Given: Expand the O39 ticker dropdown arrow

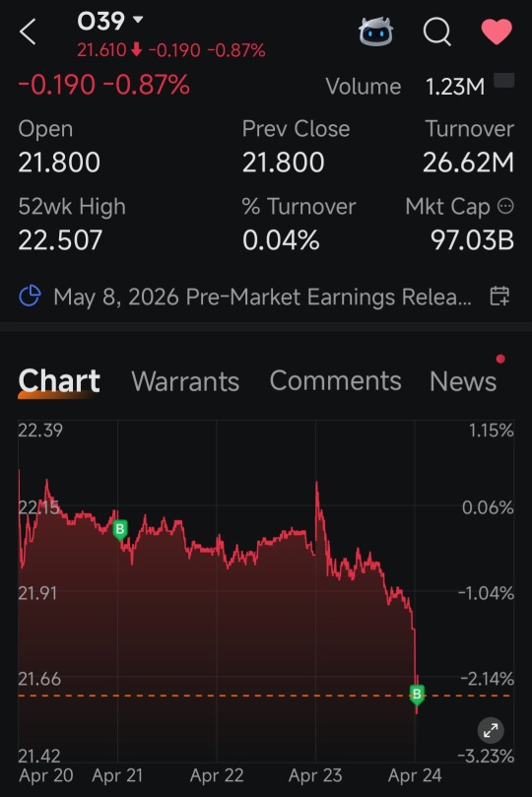Looking at the screenshot, I should [138, 20].
